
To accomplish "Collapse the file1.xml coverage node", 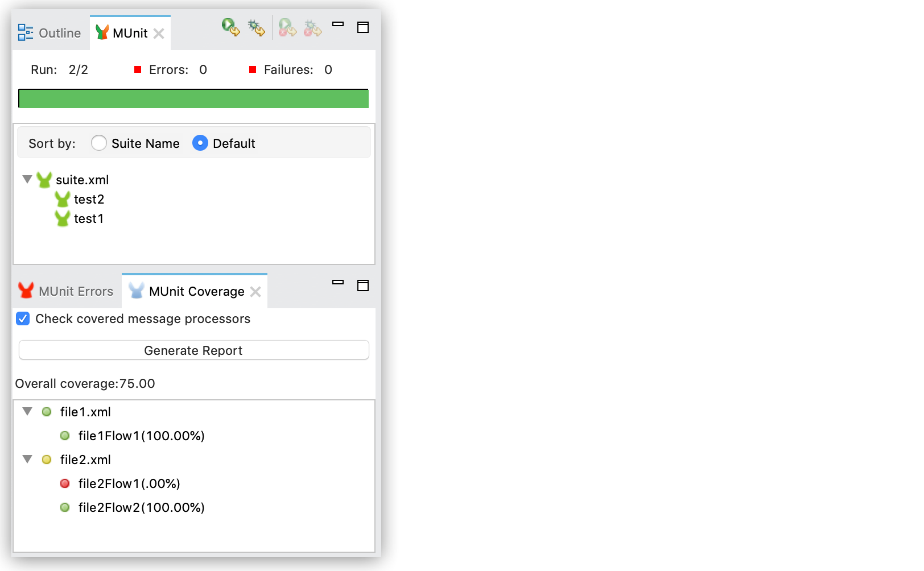I will (27, 412).
